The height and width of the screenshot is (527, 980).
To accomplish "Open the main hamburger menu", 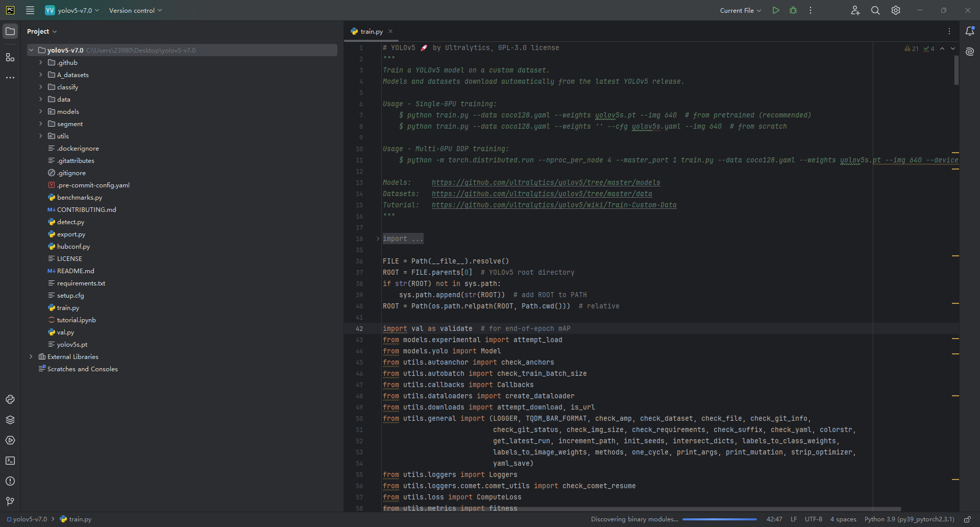I will (x=30, y=10).
